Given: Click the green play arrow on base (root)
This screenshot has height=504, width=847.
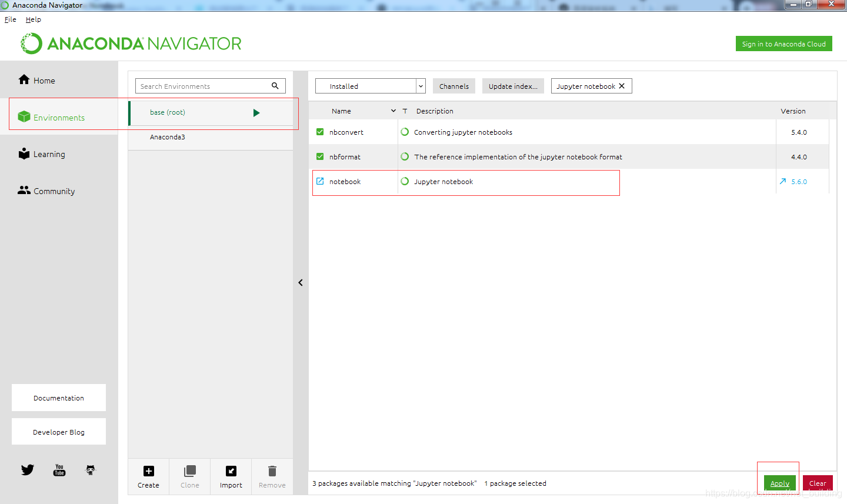Looking at the screenshot, I should 256,113.
